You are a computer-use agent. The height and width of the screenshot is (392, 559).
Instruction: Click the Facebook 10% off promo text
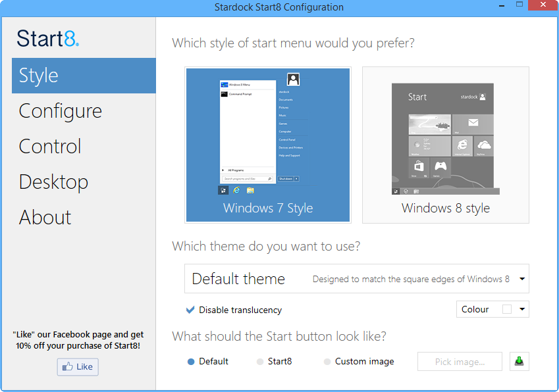pyautogui.click(x=78, y=340)
